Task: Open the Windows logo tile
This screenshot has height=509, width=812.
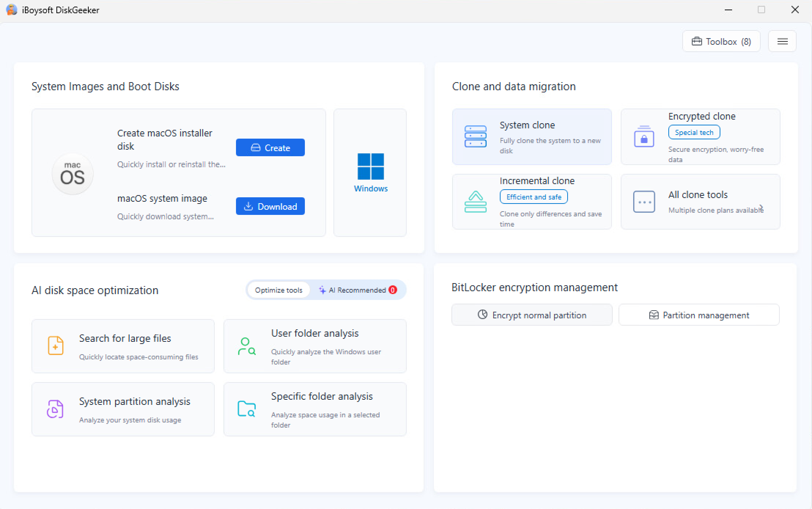Action: tap(370, 173)
